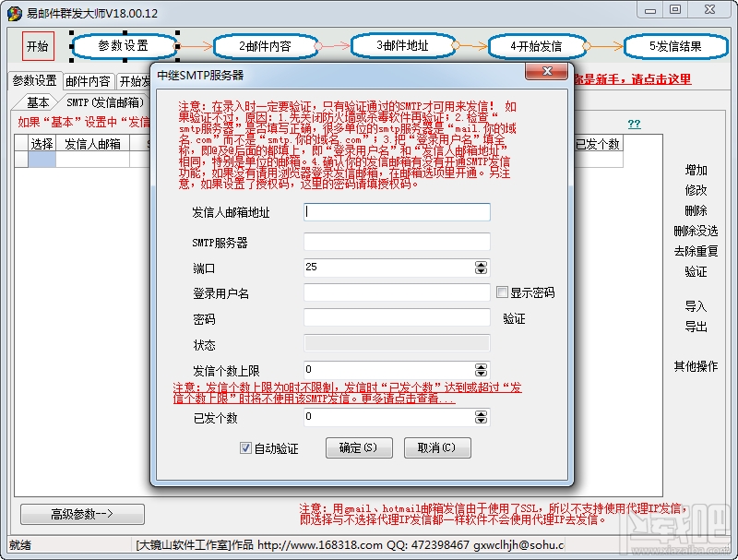Focus the SMTP服务器 input field

pos(397,242)
